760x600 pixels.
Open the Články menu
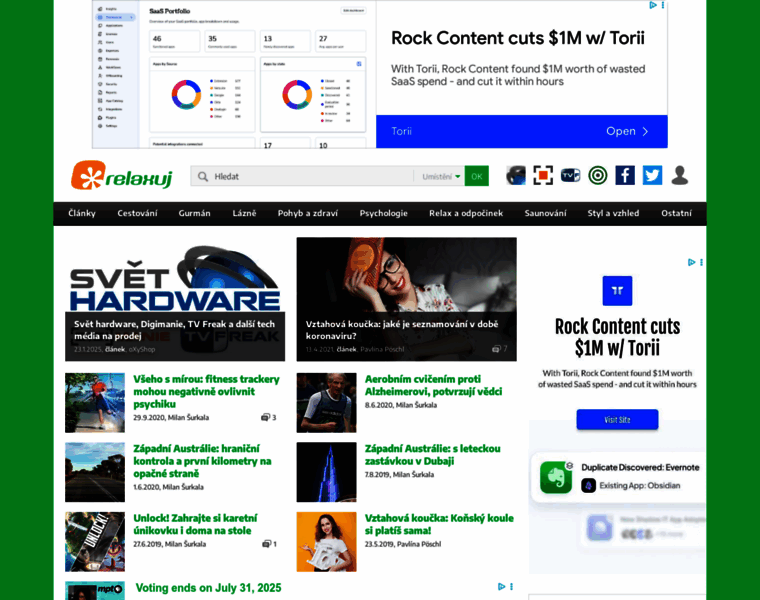[82, 213]
